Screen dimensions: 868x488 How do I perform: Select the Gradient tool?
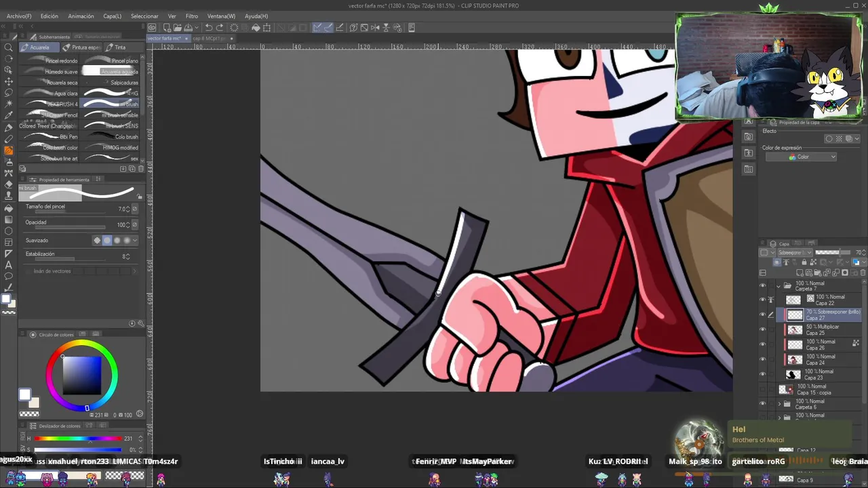(x=9, y=220)
